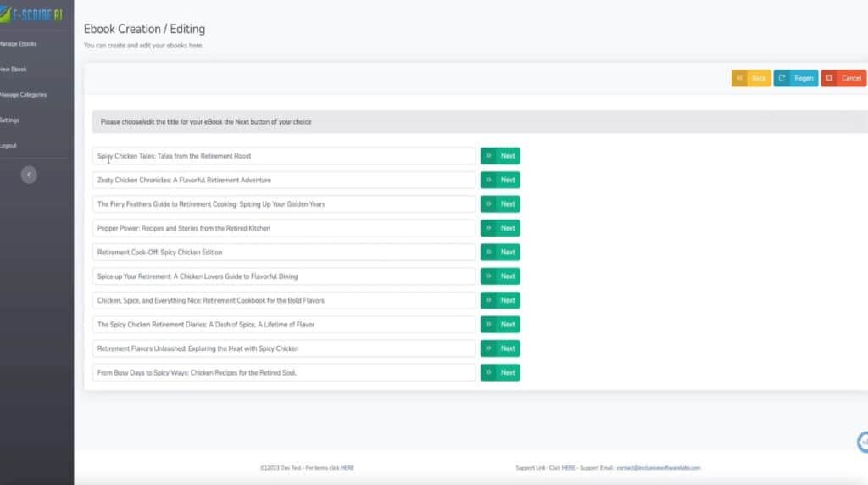The image size is (868, 485).
Task: Edit the Pepper Power title field
Action: coord(283,228)
